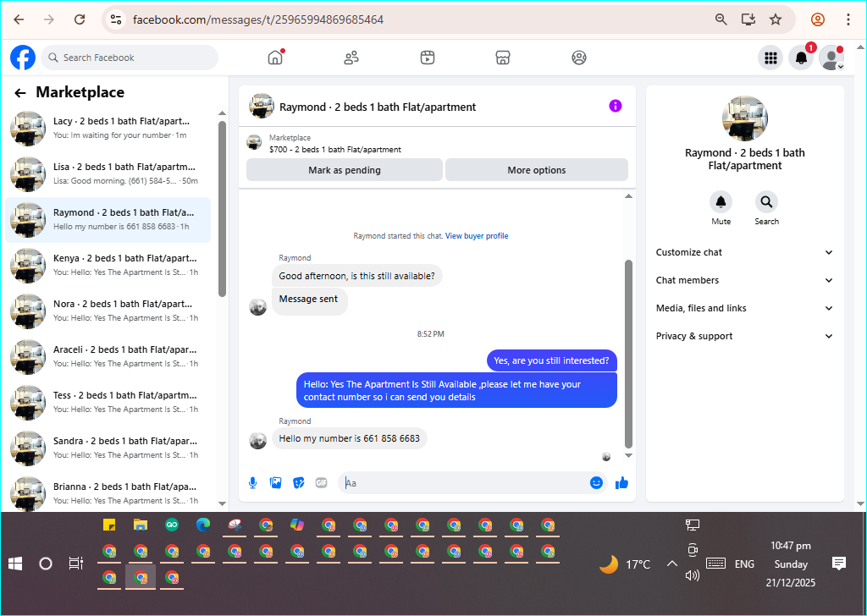Open the Chrome profile icon
867x616 pixels.
818,19
